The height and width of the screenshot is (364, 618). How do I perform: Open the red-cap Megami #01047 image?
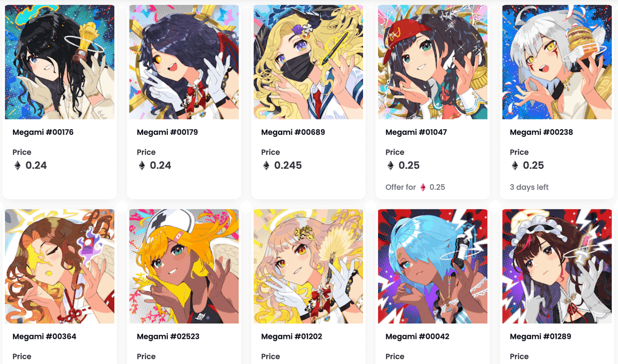pos(433,62)
